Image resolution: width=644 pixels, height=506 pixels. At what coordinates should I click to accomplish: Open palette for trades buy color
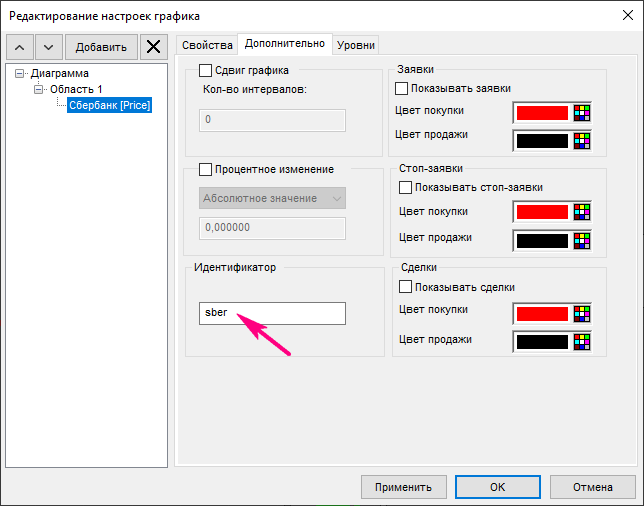click(x=583, y=314)
